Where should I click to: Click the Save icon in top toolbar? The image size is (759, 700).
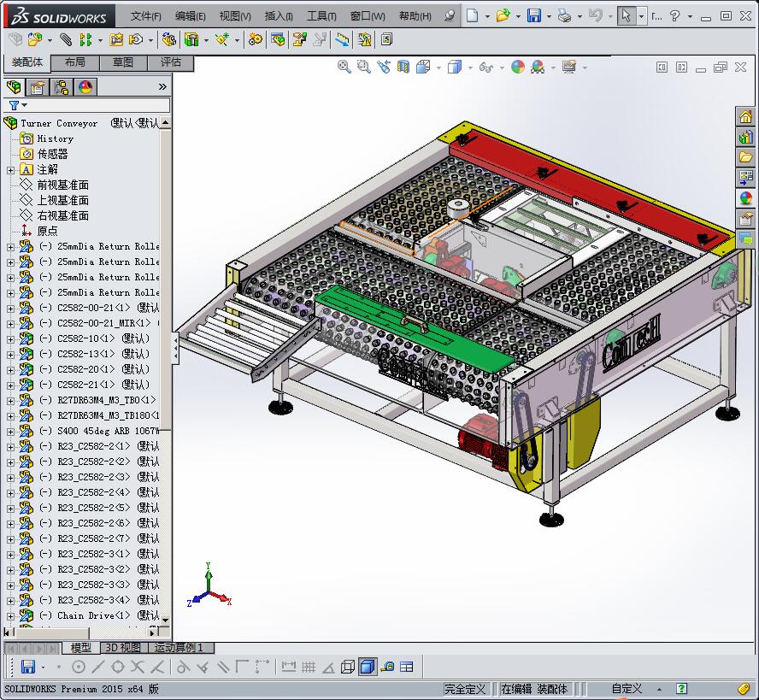click(x=533, y=15)
